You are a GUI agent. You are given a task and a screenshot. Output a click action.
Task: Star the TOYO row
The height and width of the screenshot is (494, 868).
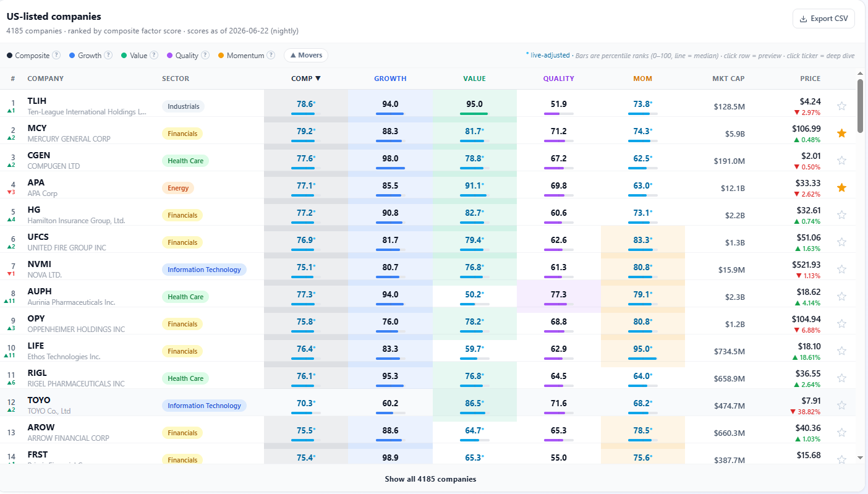click(x=841, y=405)
